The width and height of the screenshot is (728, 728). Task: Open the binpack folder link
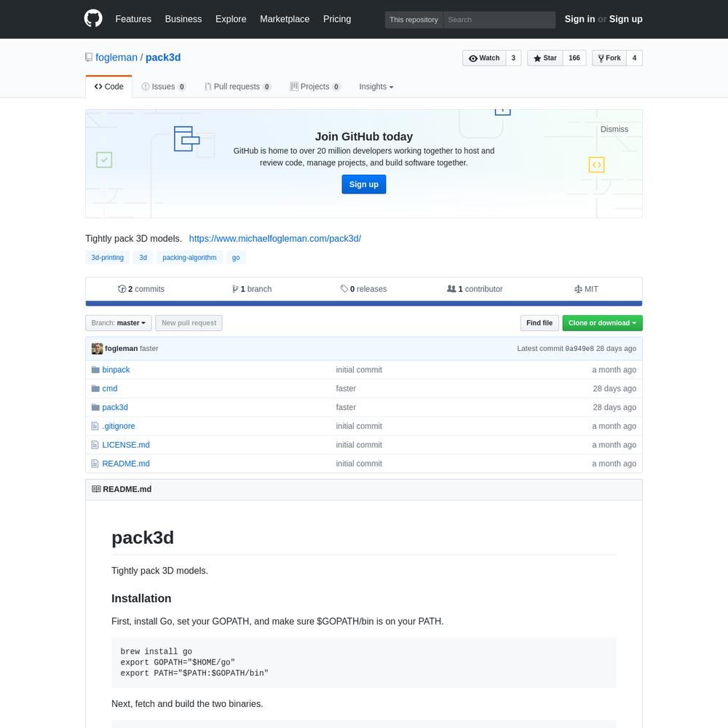116,370
